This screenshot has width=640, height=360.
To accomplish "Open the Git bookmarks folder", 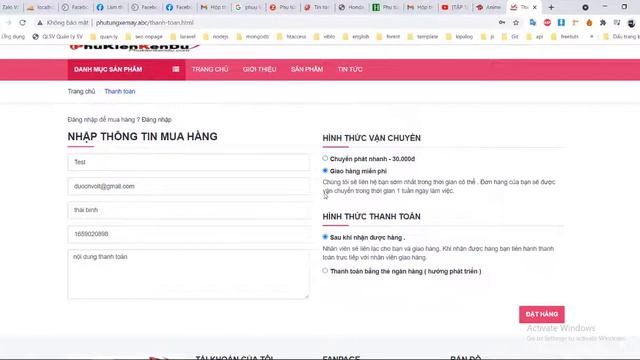I will pyautogui.click(x=510, y=37).
